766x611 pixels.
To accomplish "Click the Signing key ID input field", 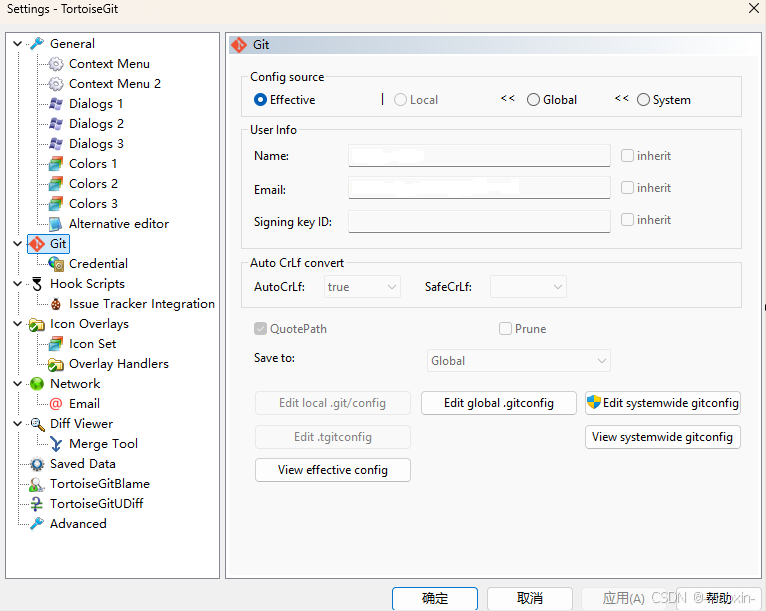I will pyautogui.click(x=479, y=221).
